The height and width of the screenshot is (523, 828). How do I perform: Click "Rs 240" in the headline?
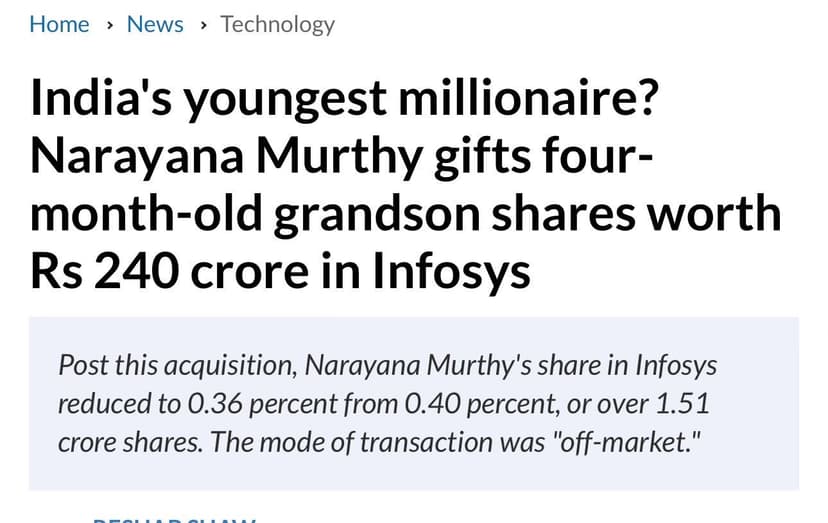point(95,270)
